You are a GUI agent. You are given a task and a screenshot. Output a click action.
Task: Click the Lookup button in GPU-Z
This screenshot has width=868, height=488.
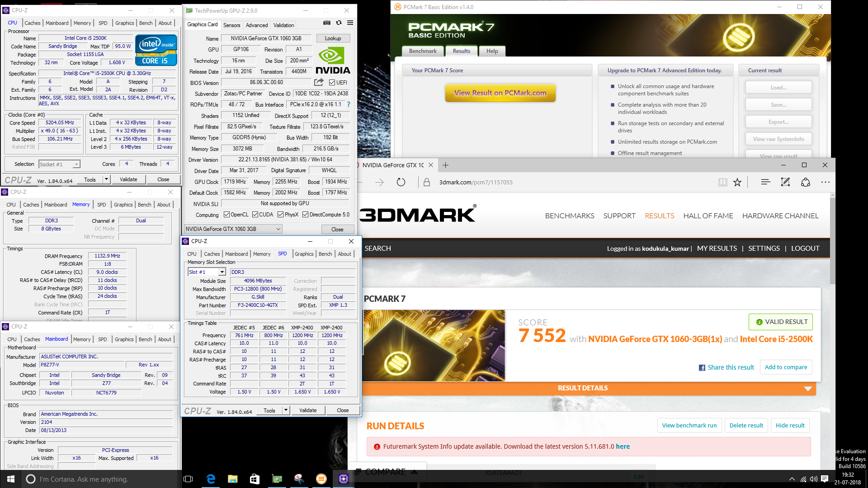coord(333,38)
